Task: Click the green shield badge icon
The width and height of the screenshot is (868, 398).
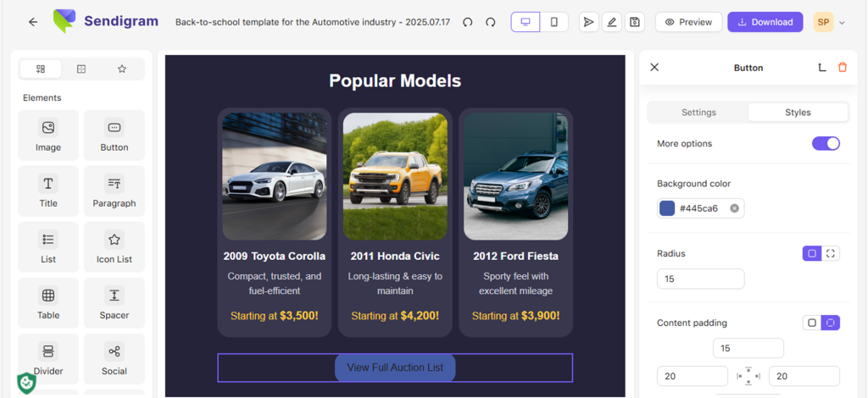Action: [26, 383]
